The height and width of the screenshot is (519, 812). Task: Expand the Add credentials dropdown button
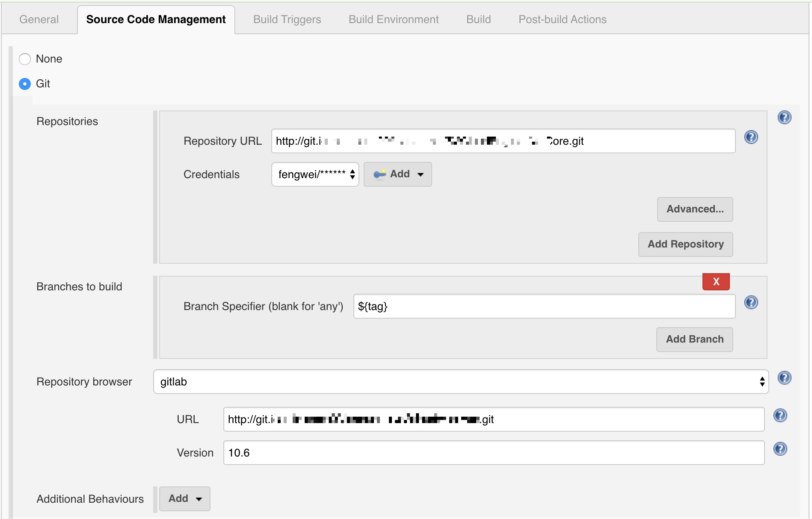pos(397,174)
